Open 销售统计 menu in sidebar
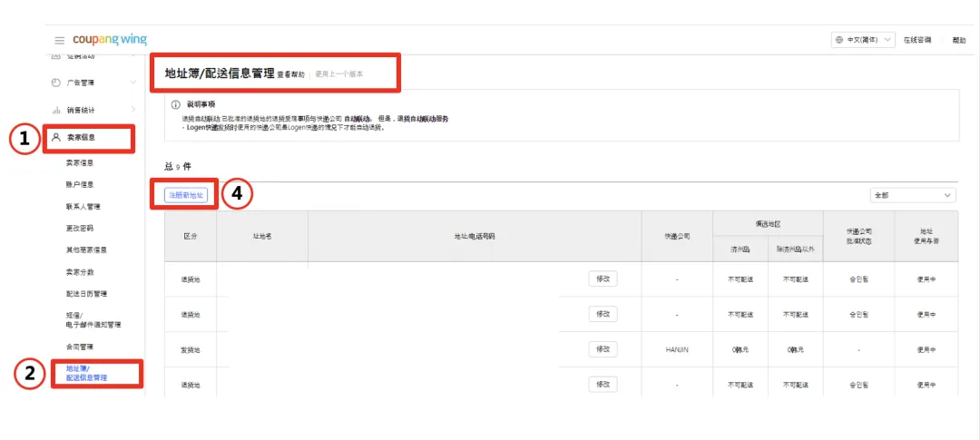Viewport: 980px width, 440px height. point(81,110)
